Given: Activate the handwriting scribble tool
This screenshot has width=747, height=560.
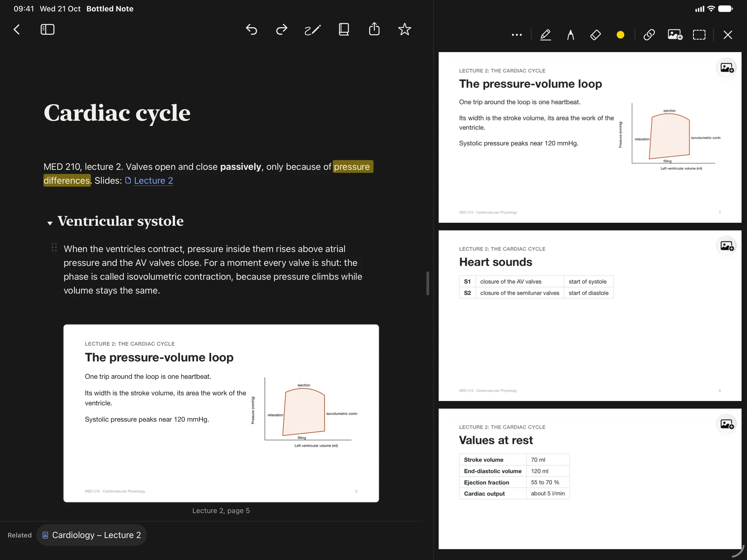Looking at the screenshot, I should (x=313, y=30).
